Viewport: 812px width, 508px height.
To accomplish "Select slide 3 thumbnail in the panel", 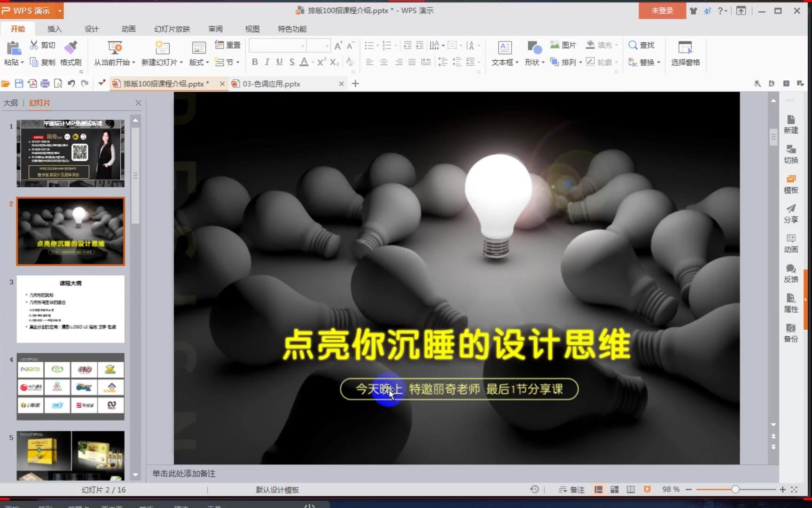I will coord(70,309).
